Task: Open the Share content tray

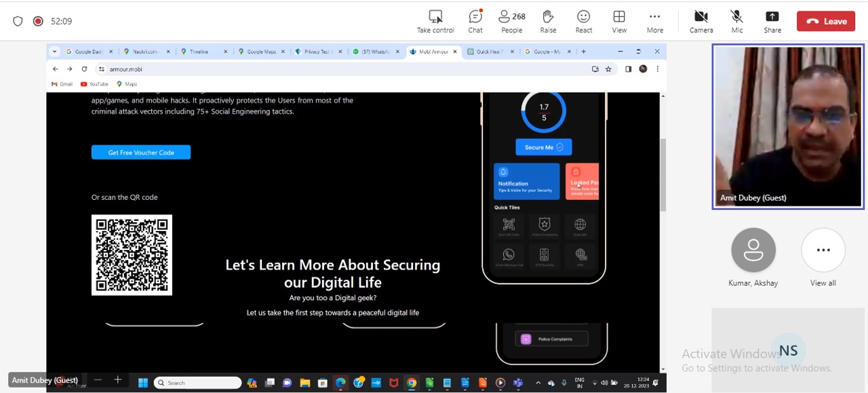Action: (x=772, y=21)
